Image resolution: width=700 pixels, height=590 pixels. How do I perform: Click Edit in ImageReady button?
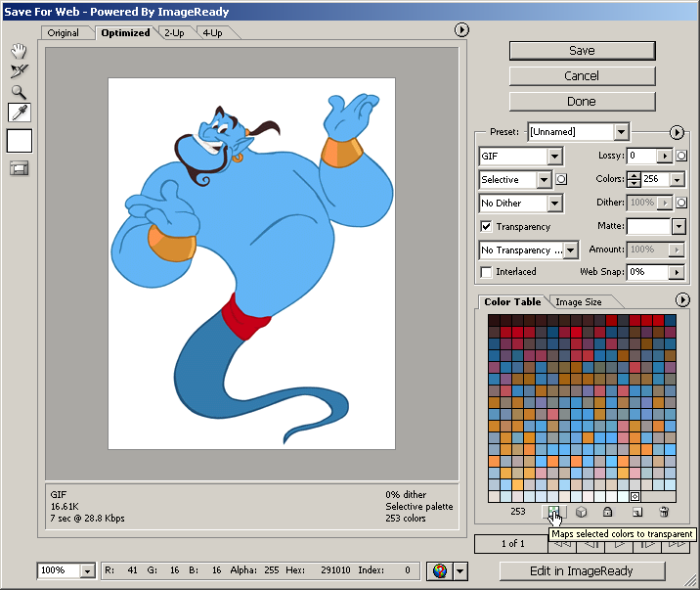click(x=582, y=571)
